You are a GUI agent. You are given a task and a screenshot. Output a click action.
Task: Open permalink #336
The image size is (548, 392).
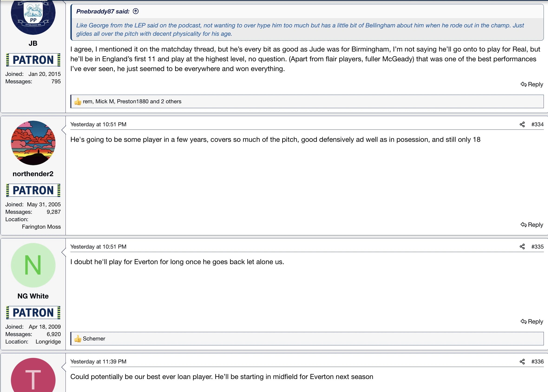point(537,361)
